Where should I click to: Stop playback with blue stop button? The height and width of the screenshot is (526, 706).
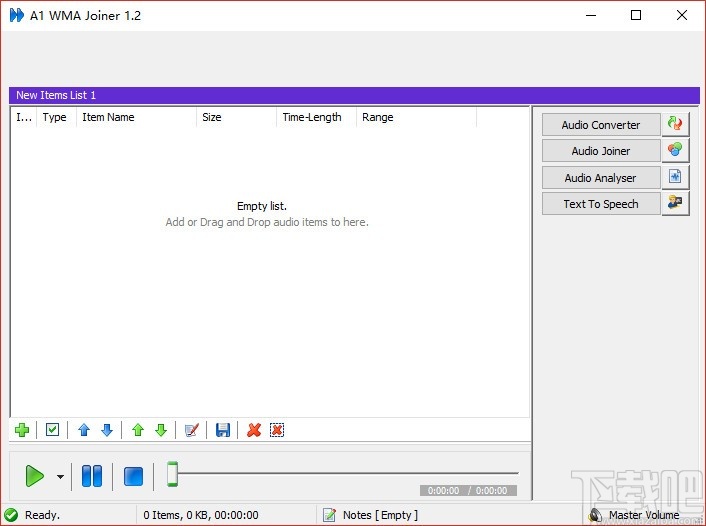coord(133,476)
